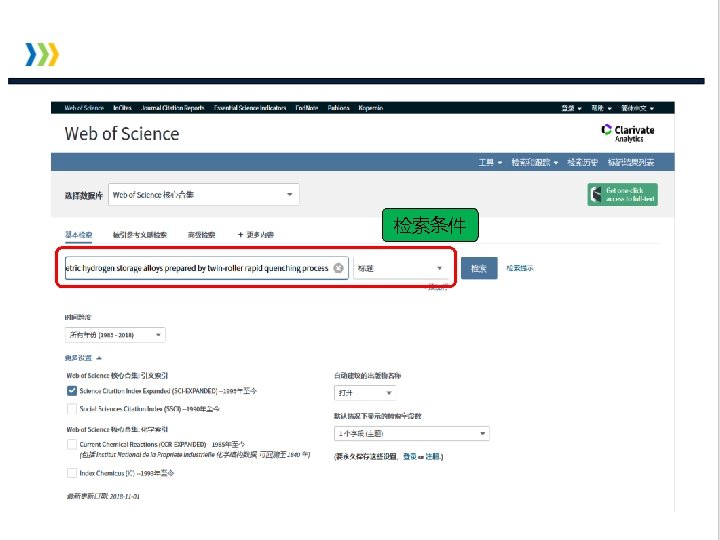This screenshot has width=720, height=540.
Task: Open the 标题 search field type dropdown
Action: 400,268
